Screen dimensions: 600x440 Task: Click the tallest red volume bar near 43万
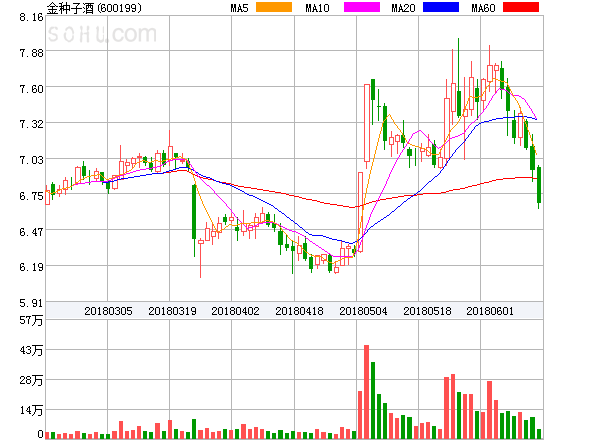point(366,392)
